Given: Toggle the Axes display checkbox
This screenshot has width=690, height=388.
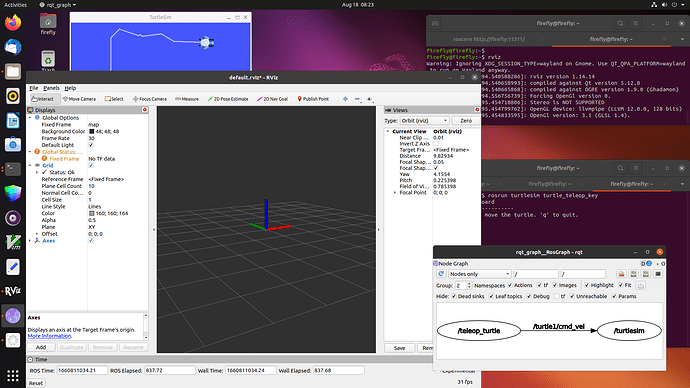Looking at the screenshot, I should pos(91,241).
